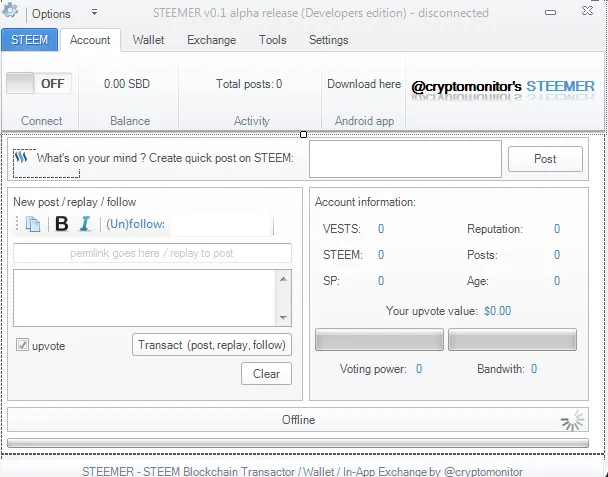Open the Options menu
Screen dimensions: 608x477
point(51,14)
